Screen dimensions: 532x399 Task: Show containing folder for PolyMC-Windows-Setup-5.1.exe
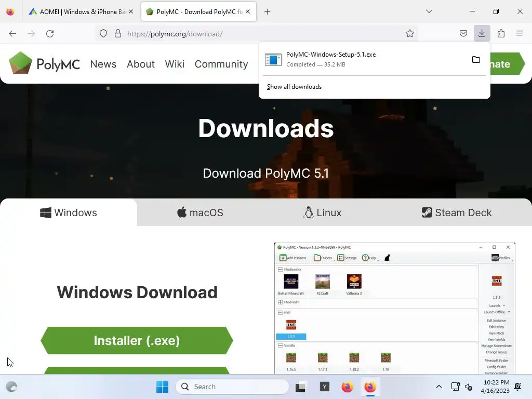tap(476, 60)
